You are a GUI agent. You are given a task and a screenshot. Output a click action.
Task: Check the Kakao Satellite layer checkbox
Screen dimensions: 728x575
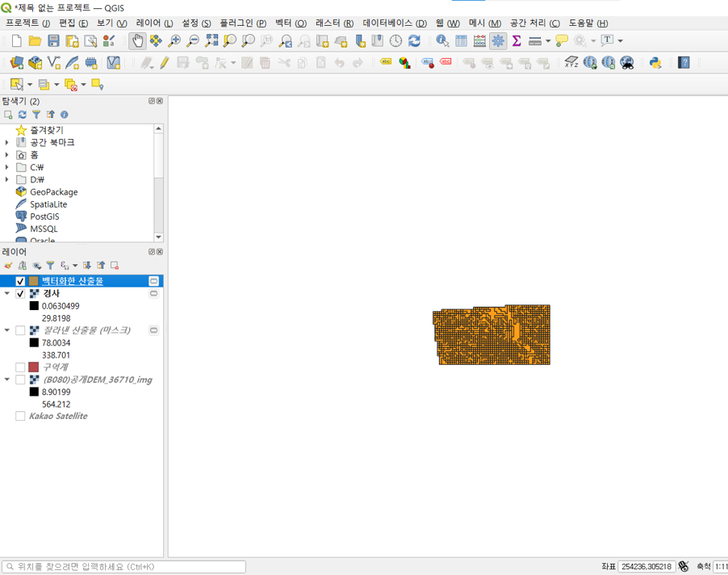[20, 416]
